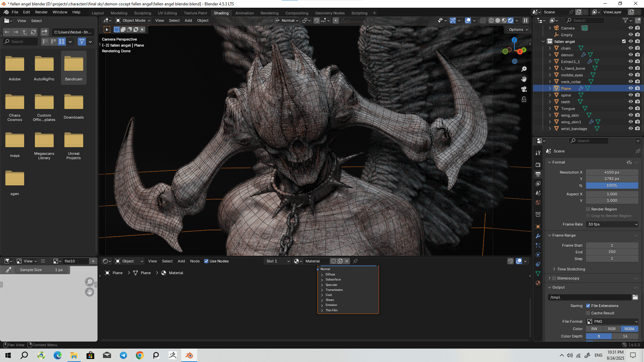
Task: Expand the demon object in outliner
Action: (x=550, y=55)
